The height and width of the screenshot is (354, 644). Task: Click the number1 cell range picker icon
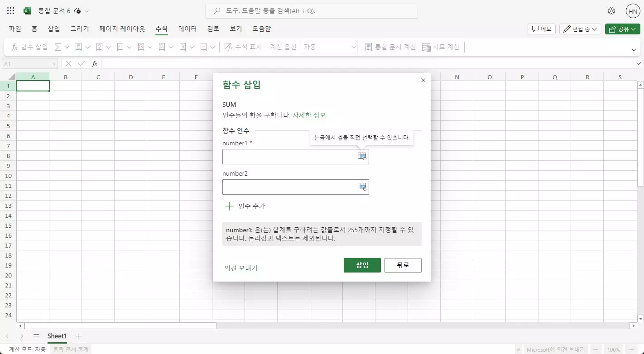click(362, 156)
